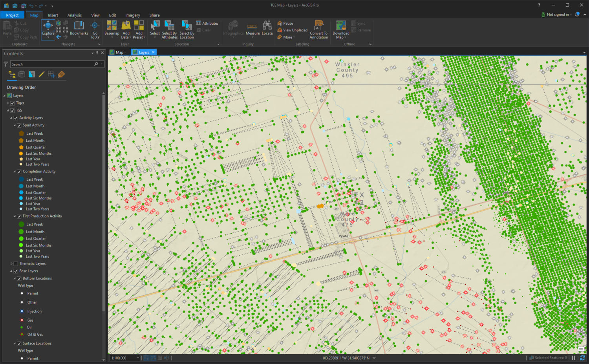Screen dimensions: 589x364
Task: Click First Production Last Week green symbol
Action: (22, 225)
